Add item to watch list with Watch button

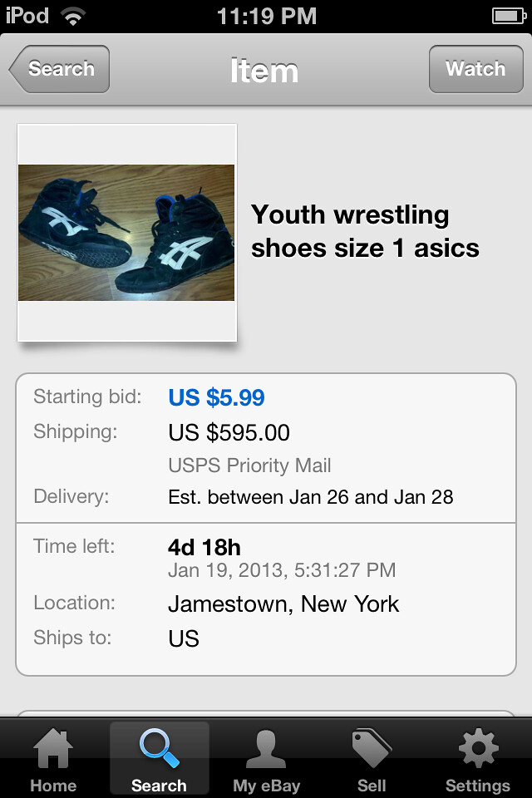click(x=476, y=69)
